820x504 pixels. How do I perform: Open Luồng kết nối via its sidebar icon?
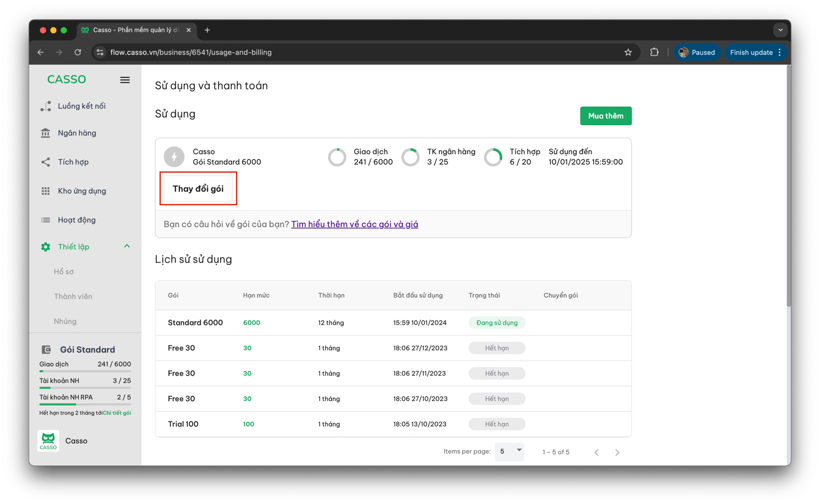tap(46, 106)
